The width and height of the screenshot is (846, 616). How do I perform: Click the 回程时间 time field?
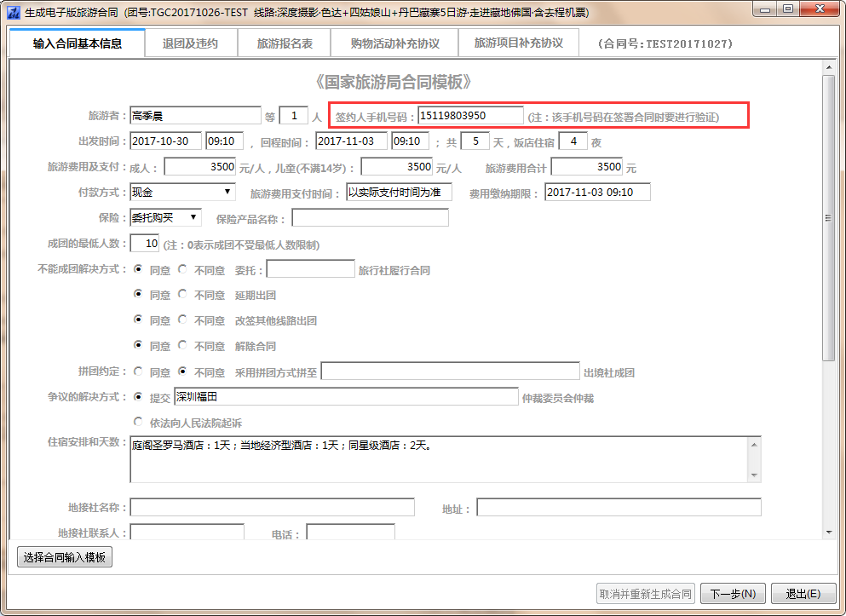pyautogui.click(x=411, y=141)
